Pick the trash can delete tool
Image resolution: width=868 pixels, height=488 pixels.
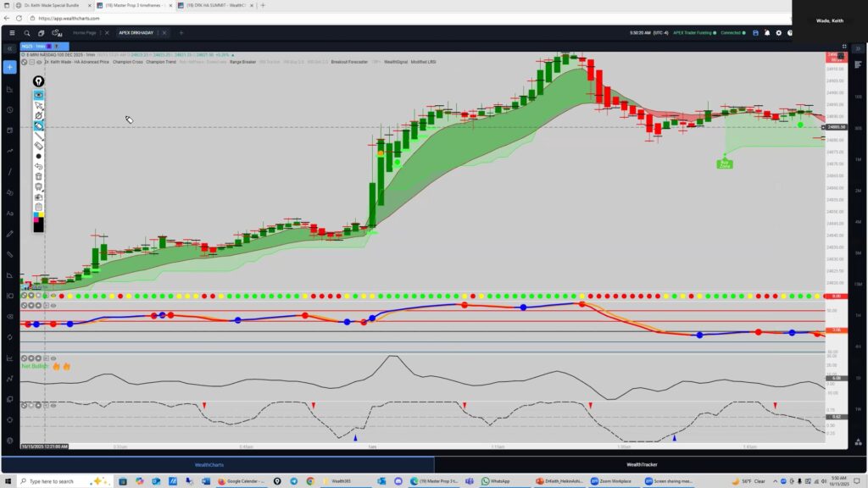pyautogui.click(x=38, y=176)
